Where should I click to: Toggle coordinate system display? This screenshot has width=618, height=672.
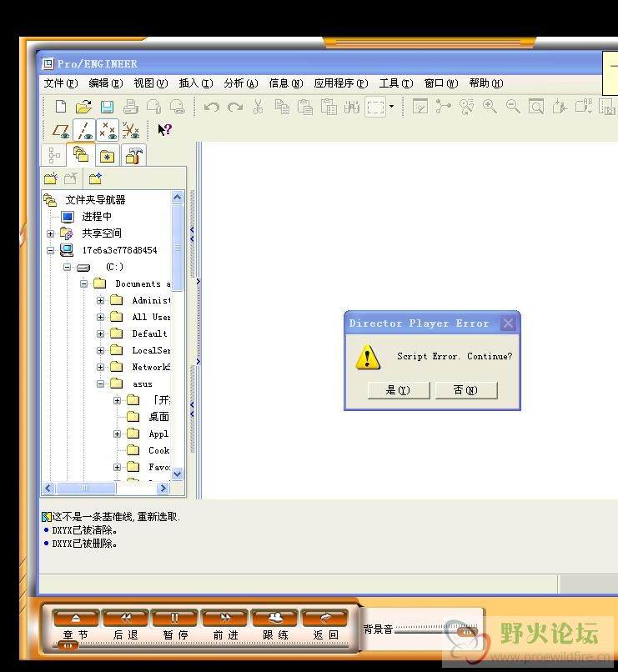[x=131, y=130]
